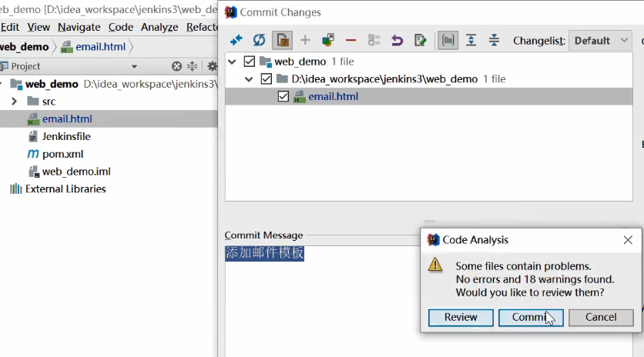Click Cancel in Code Analysis dialog
The width and height of the screenshot is (644, 357).
(x=601, y=318)
